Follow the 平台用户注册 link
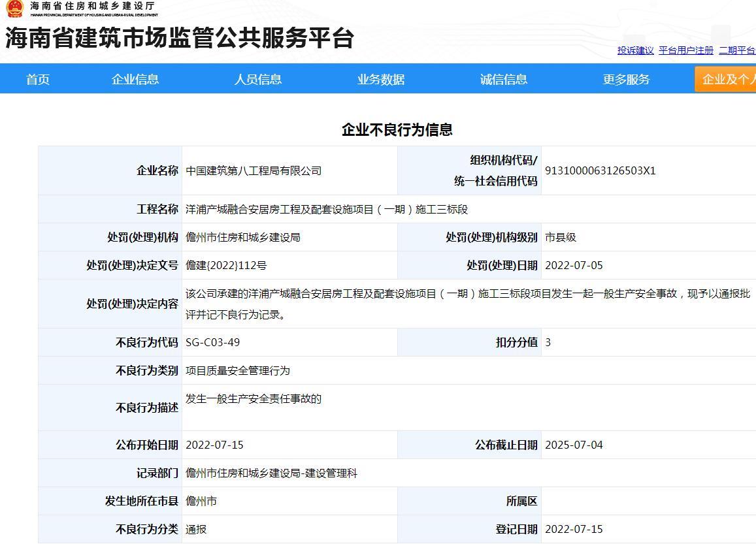Screen dimensions: 756x544 click(686, 50)
